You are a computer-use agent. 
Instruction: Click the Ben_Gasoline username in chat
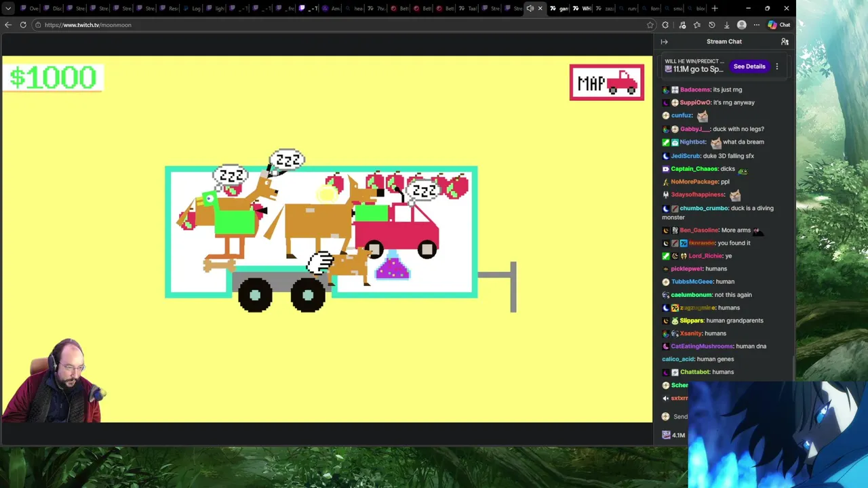coord(699,230)
